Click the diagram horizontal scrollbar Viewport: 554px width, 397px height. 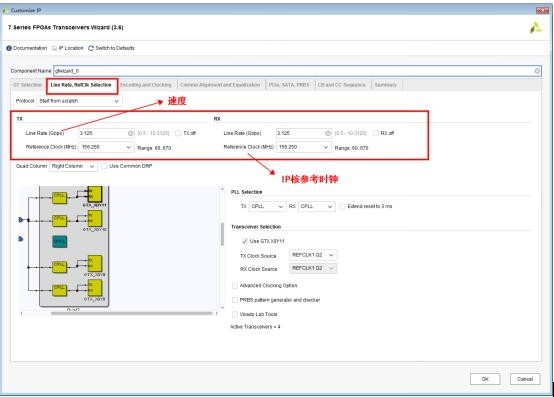(x=131, y=313)
